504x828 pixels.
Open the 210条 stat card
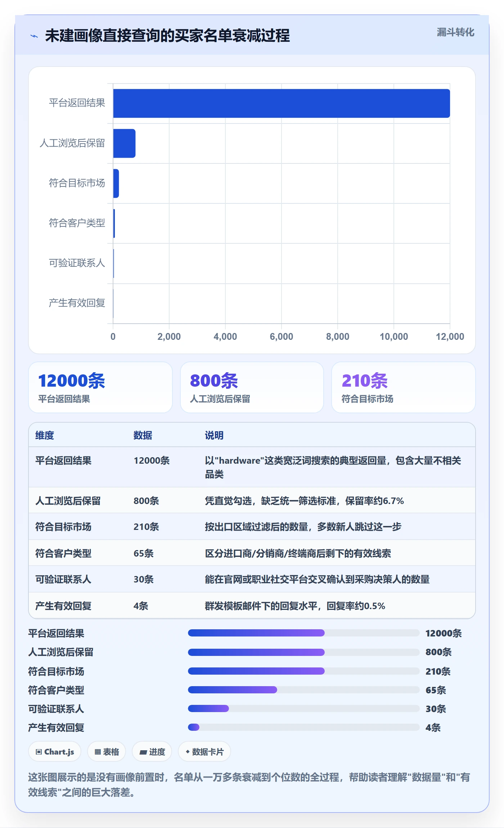(404, 387)
